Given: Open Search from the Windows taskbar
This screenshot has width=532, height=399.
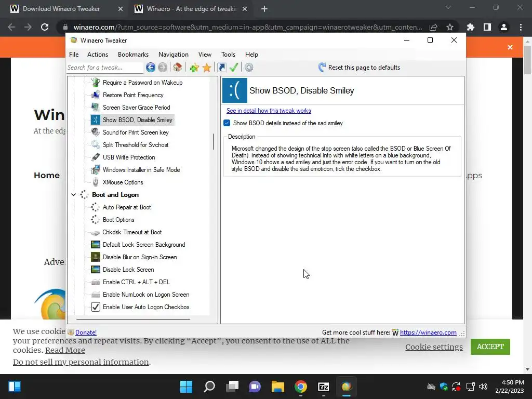Looking at the screenshot, I should pos(209,387).
